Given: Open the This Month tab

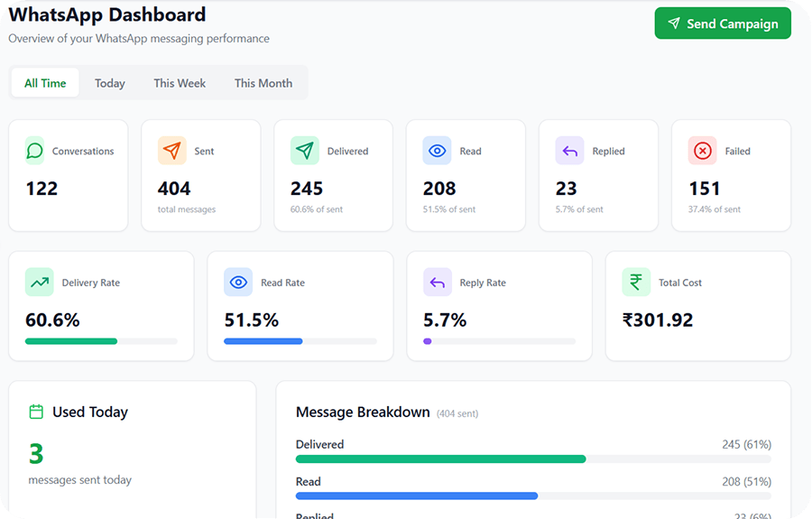Looking at the screenshot, I should pos(263,83).
